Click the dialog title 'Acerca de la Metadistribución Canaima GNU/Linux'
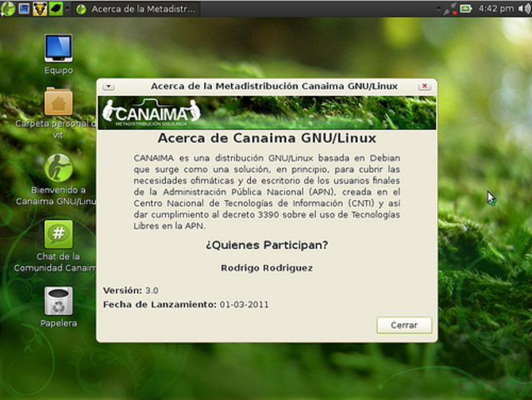532x400 pixels. tap(274, 86)
